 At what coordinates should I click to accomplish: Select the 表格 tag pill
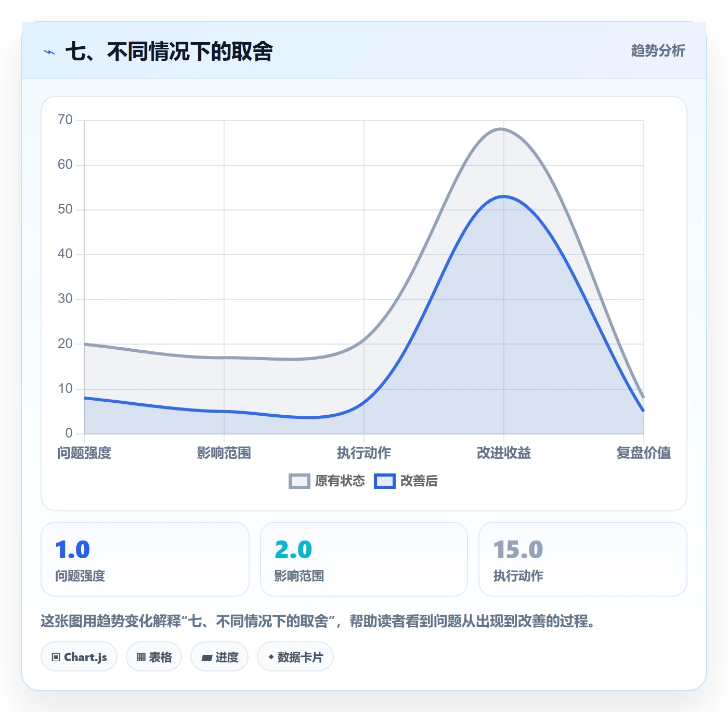click(154, 657)
